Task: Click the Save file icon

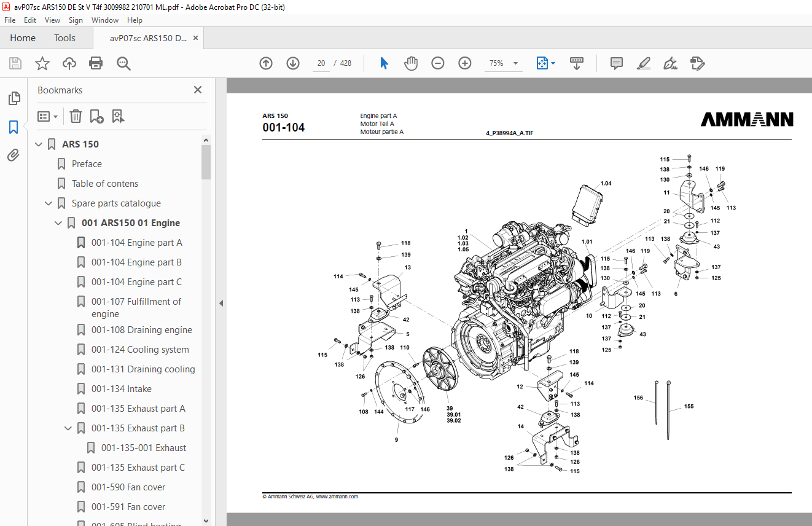Action: [x=15, y=63]
